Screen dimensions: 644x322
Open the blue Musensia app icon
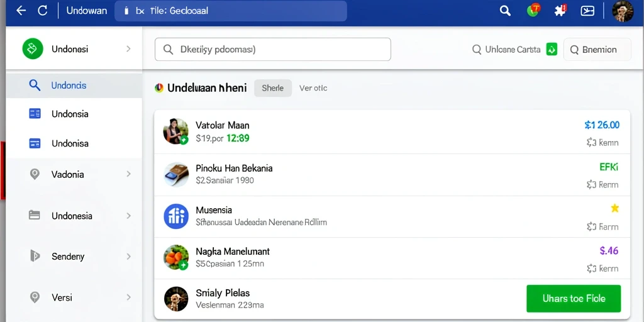[176, 216]
